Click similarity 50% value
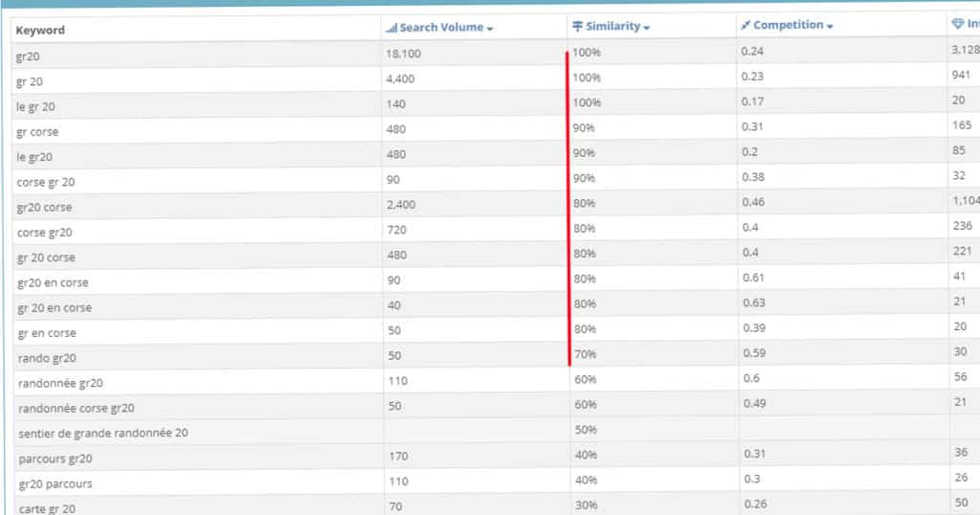Viewport: 980px width, 515px height. pyautogui.click(x=586, y=430)
